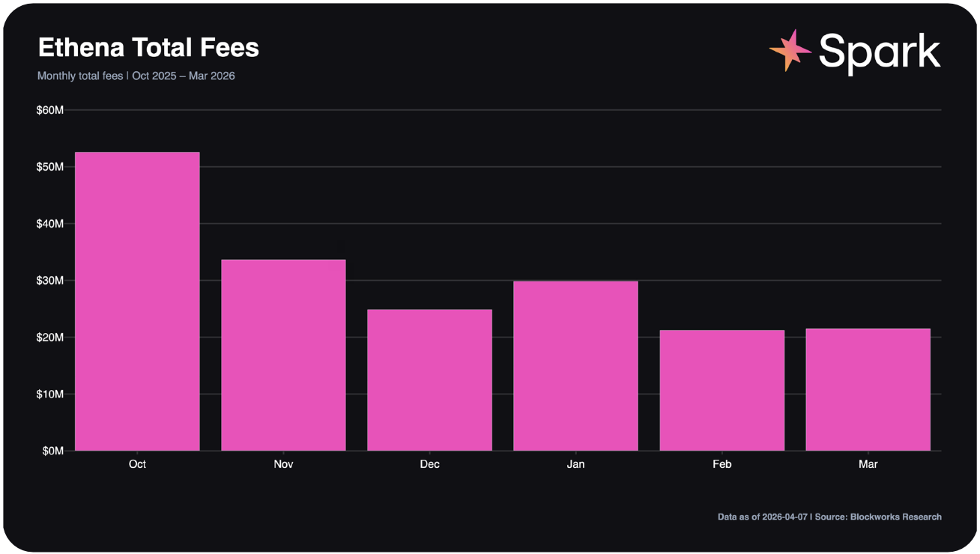Click the Ethena Total Fees title
This screenshot has height=554, width=980.
(x=148, y=48)
